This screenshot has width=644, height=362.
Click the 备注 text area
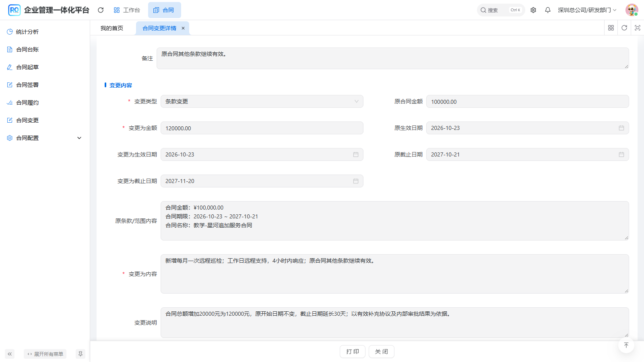pyautogui.click(x=393, y=58)
